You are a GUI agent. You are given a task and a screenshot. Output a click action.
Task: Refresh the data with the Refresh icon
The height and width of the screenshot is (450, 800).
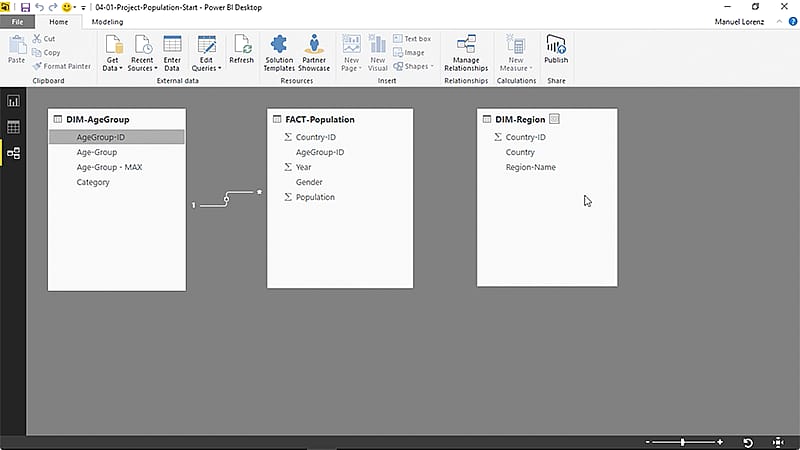point(241,44)
